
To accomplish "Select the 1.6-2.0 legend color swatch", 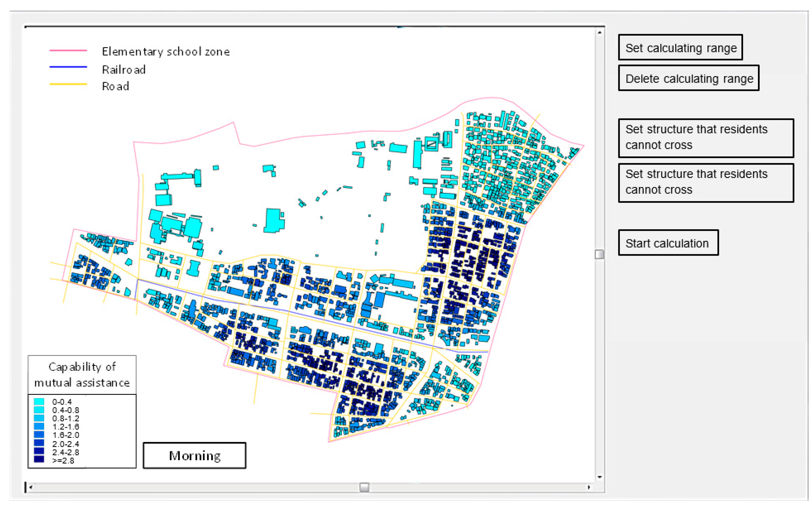I will coord(39,435).
